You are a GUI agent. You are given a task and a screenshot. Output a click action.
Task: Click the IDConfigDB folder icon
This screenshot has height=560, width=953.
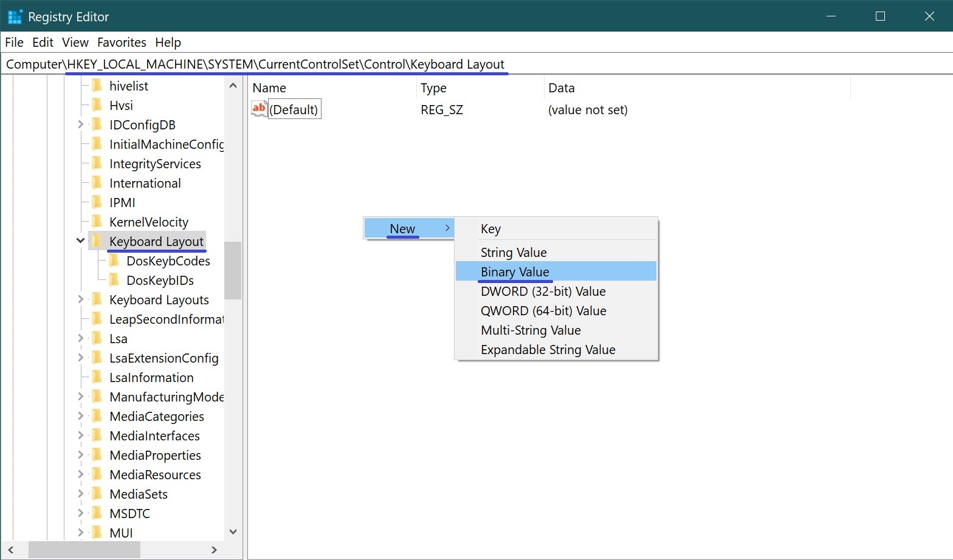pyautogui.click(x=97, y=125)
